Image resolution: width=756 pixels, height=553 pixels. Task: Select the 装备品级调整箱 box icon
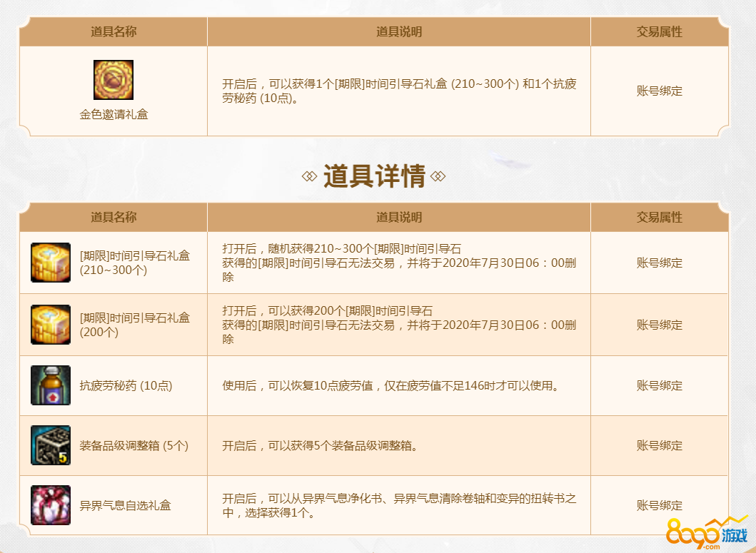(51, 445)
